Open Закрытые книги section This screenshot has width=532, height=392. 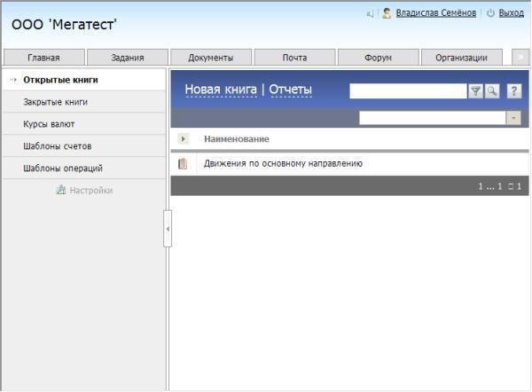[x=84, y=102]
